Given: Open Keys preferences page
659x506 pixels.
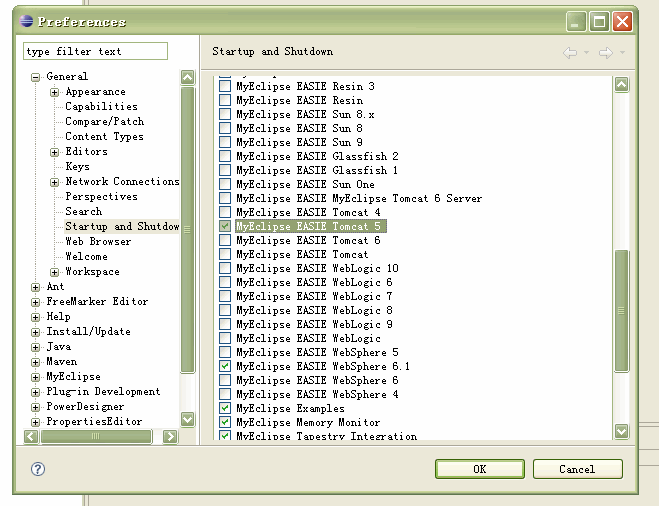Looking at the screenshot, I should 77,166.
